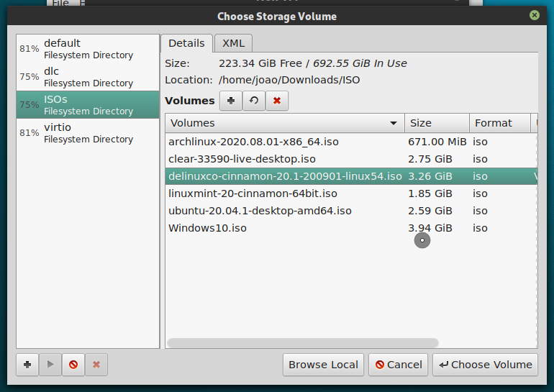Click the 1.85 GiB size cell
Screen dimensions: 554x392
430,193
